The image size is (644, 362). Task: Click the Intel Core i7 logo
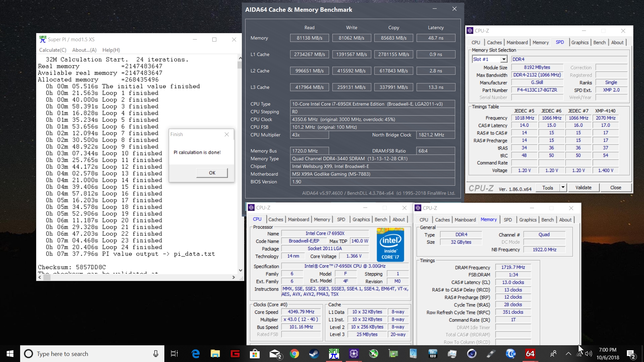390,245
